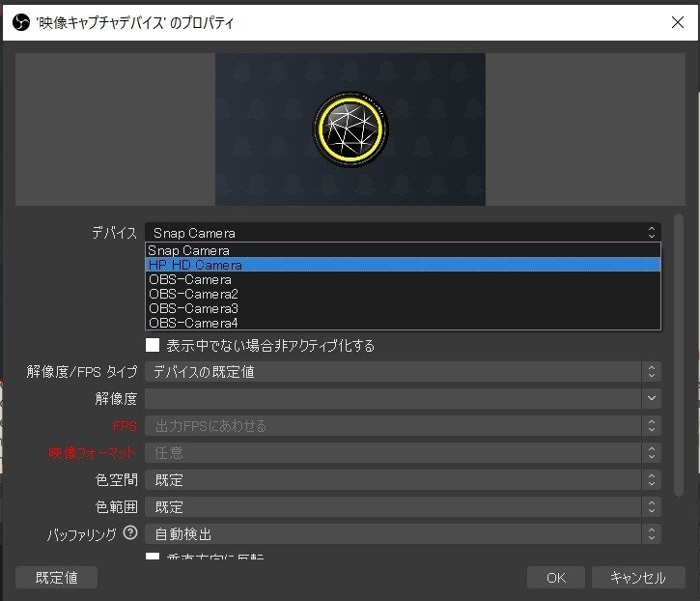
Task: Open the バッファリング dropdown set to 自動検出
Action: (x=403, y=534)
